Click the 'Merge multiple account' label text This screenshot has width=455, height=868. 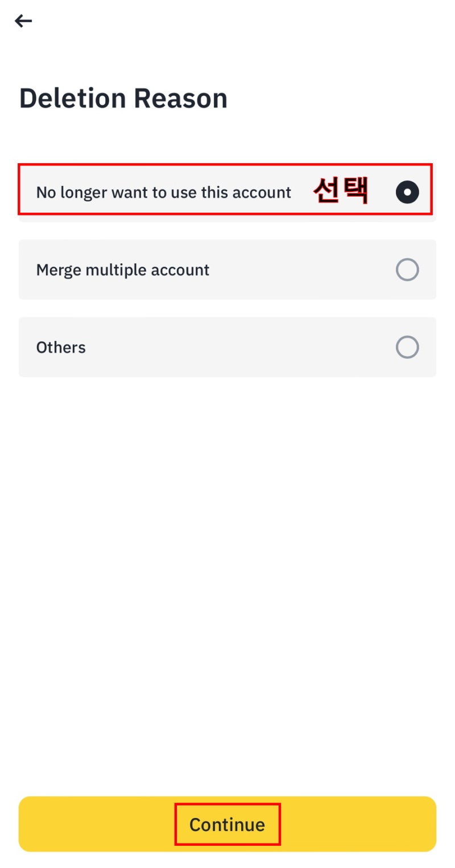click(123, 269)
